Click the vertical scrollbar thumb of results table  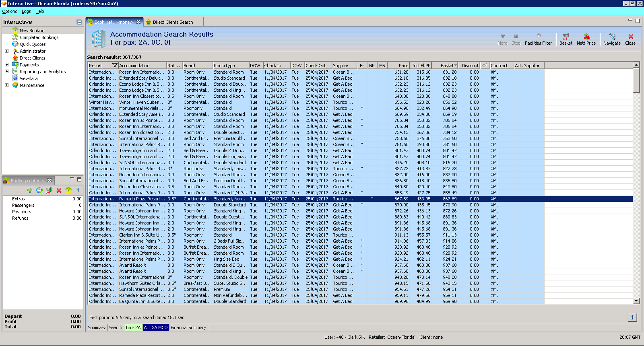pos(636,80)
